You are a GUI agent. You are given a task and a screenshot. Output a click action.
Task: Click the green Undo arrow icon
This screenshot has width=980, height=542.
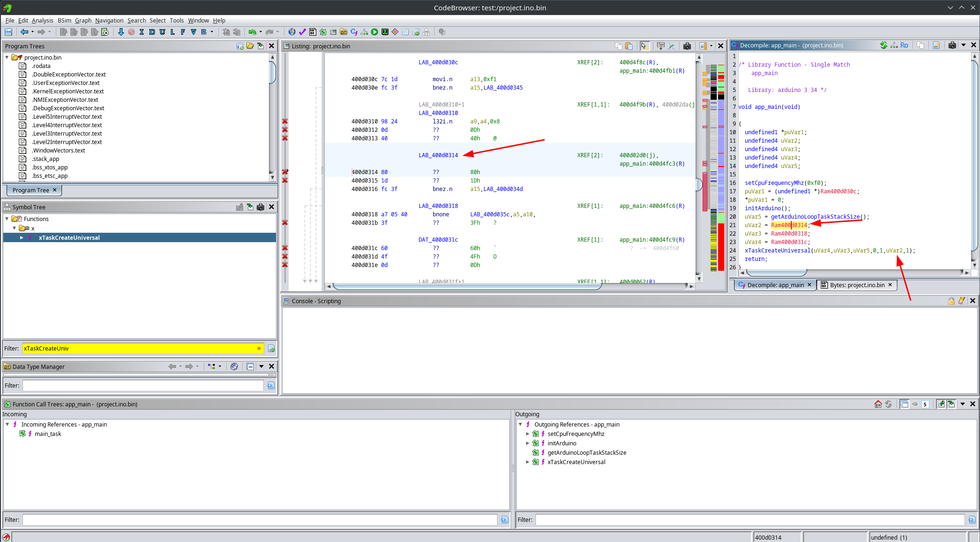252,32
